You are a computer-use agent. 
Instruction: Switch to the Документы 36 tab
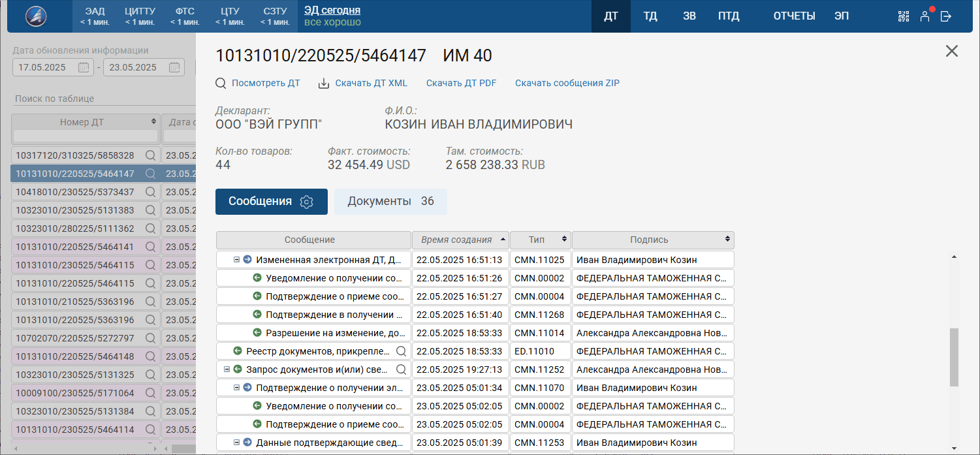(x=390, y=202)
